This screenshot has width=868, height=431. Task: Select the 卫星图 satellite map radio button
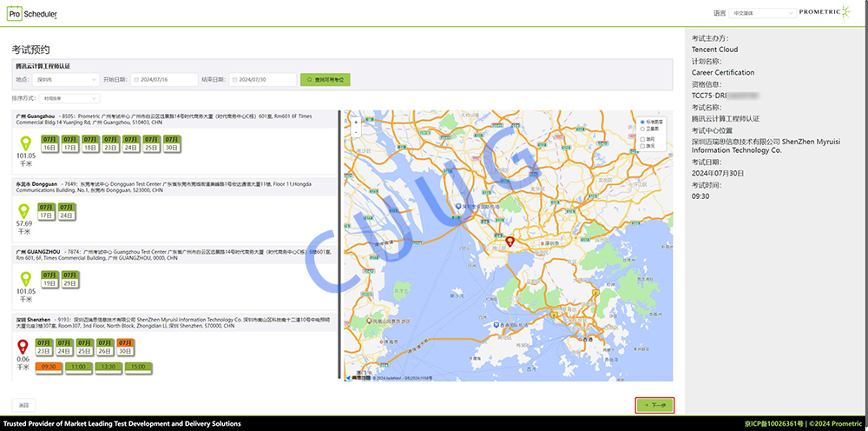[642, 129]
